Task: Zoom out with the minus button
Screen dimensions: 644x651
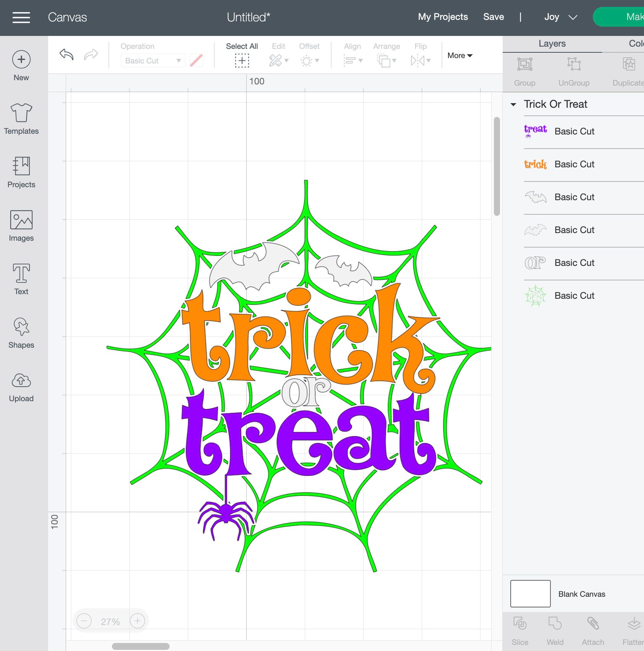Action: [x=84, y=621]
